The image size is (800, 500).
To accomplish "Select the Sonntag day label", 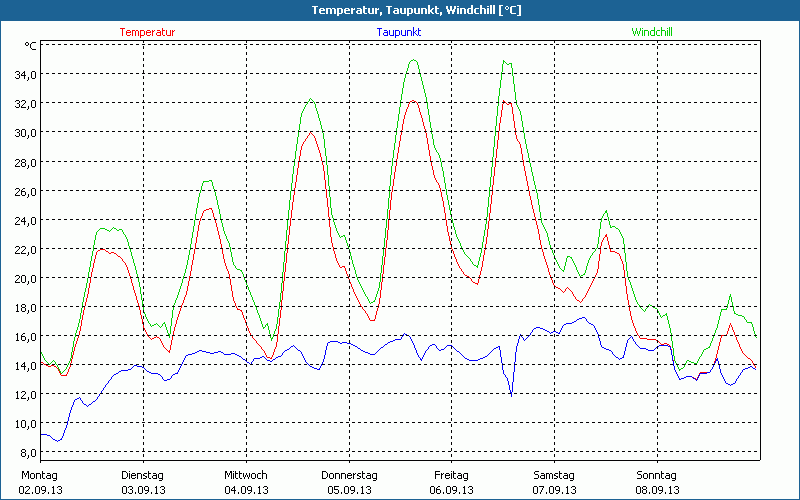I will pyautogui.click(x=656, y=475).
